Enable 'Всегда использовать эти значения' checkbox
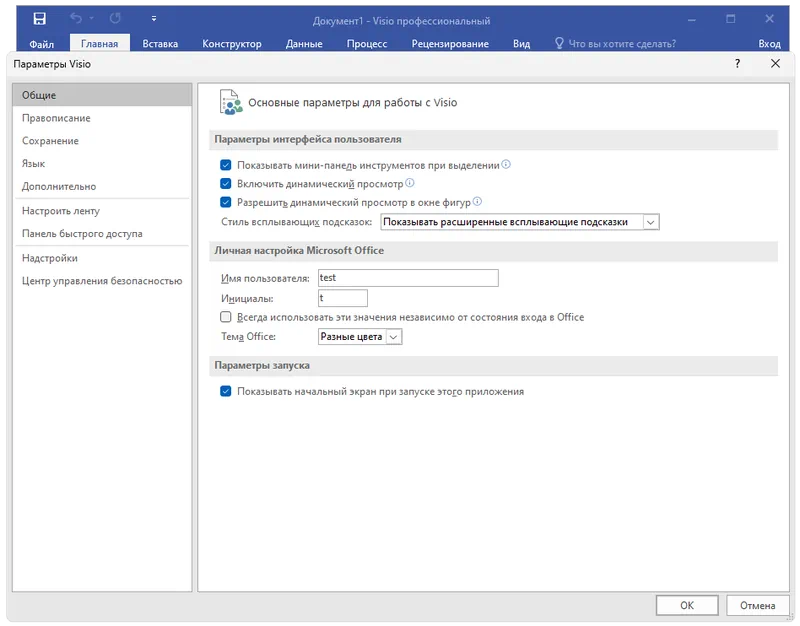The width and height of the screenshot is (800, 626). click(x=226, y=317)
